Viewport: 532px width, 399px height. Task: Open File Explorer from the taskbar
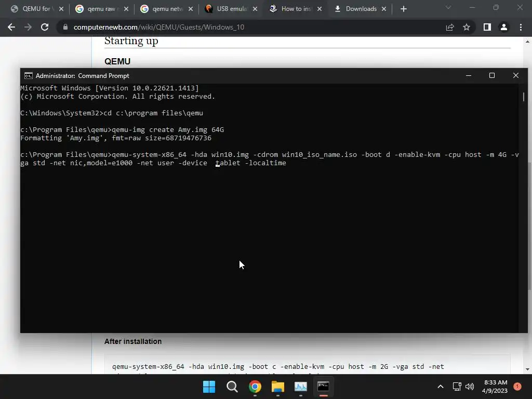[278, 387]
